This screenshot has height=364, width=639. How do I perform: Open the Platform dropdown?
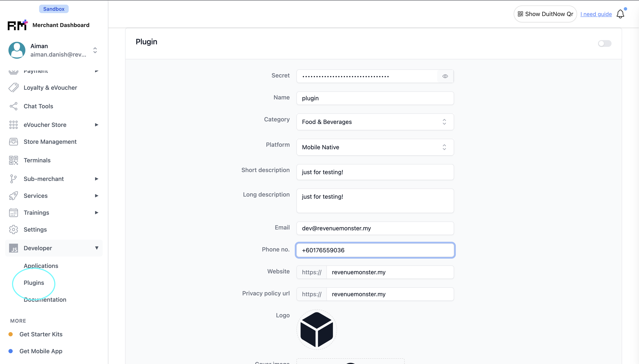click(375, 147)
